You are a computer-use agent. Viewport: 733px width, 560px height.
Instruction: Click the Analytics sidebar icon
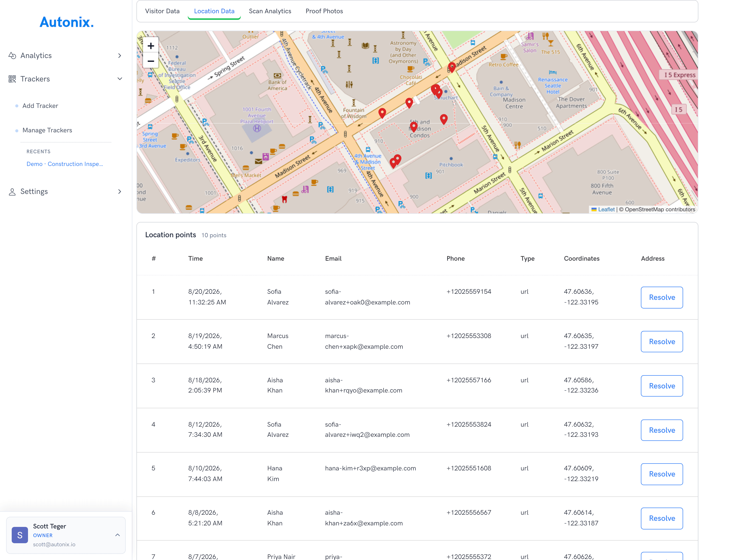(x=12, y=56)
